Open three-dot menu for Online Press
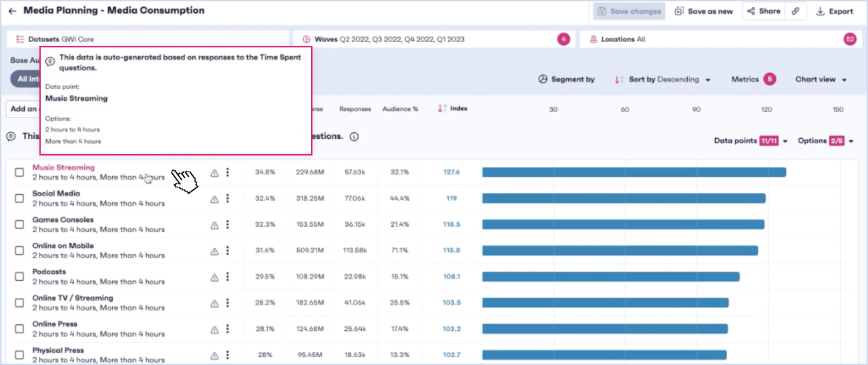The height and width of the screenshot is (365, 868). point(228,328)
